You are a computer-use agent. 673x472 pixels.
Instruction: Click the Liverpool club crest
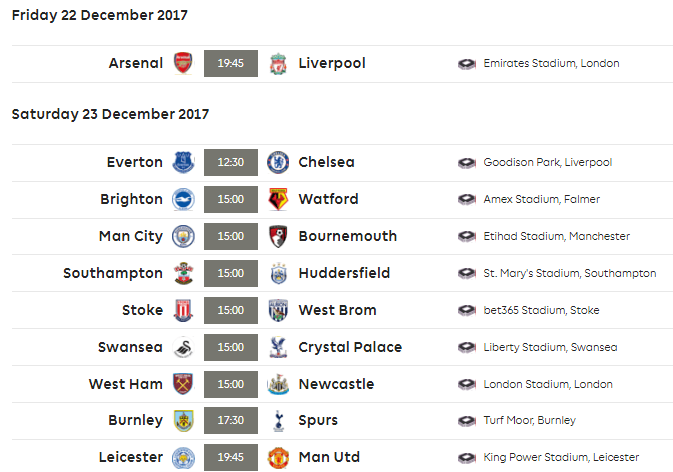point(278,64)
